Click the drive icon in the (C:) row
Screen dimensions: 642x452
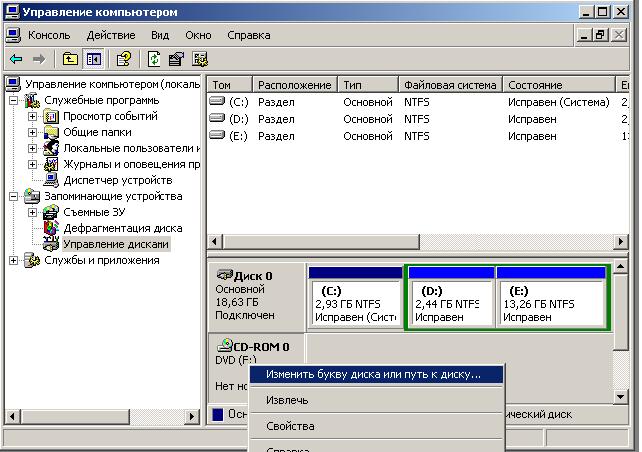217,101
